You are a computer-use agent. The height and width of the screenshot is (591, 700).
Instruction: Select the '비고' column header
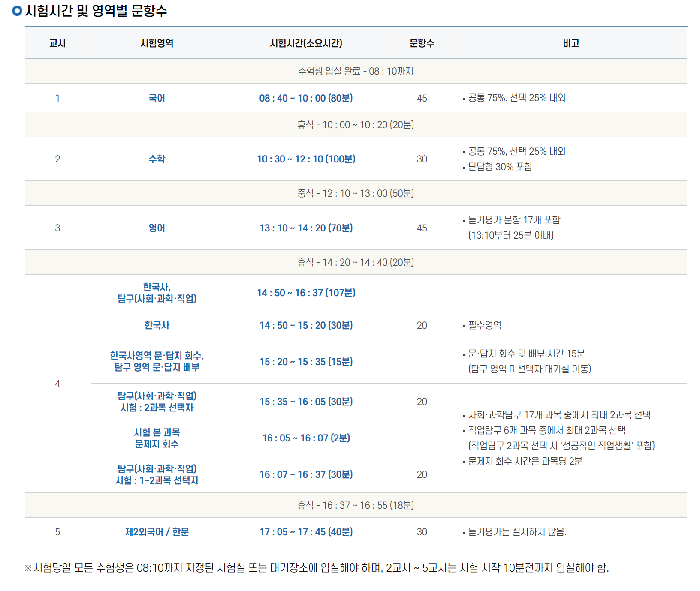[571, 43]
